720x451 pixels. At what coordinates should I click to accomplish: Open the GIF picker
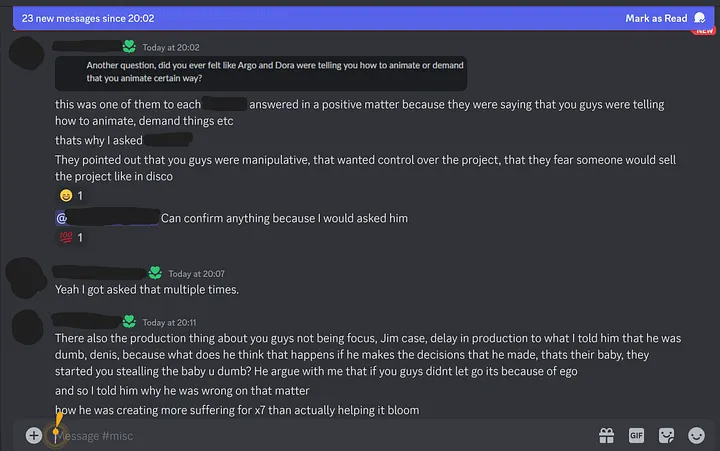coord(636,435)
